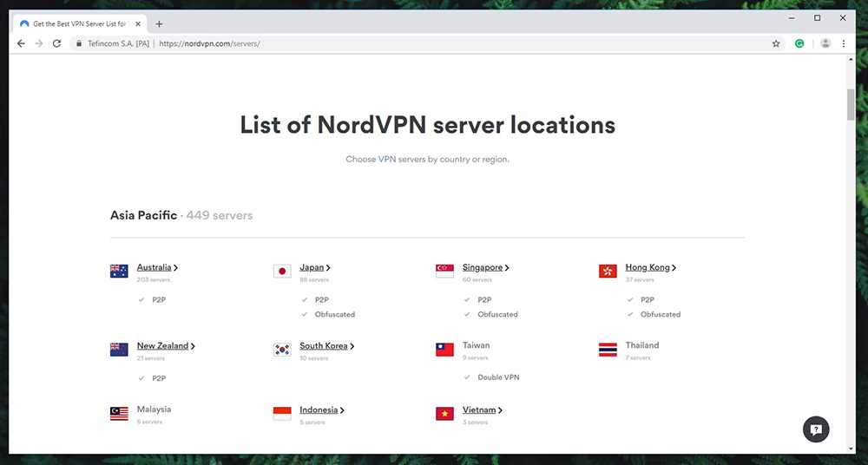
Task: Click the Taiwan country name
Action: [476, 345]
